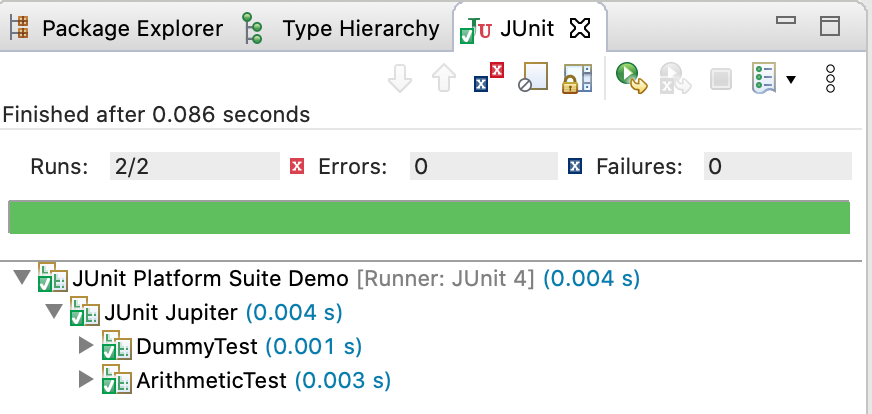The height and width of the screenshot is (414, 872).
Task: Click the blue Failures icon
Action: [x=575, y=166]
